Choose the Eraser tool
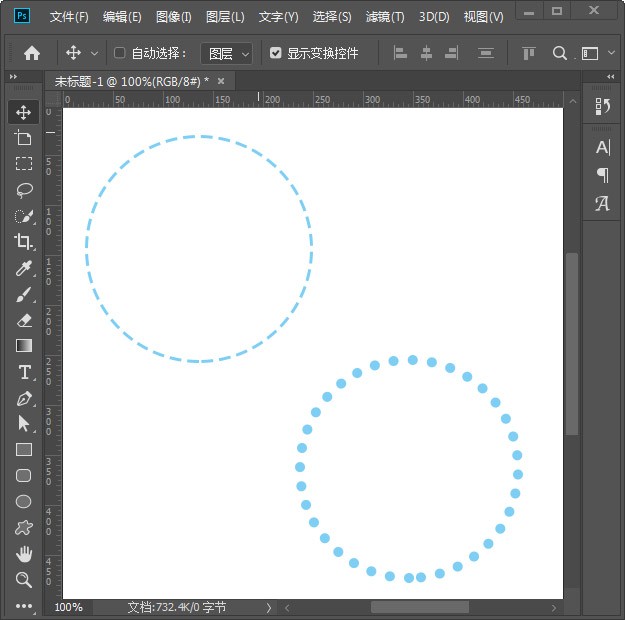Image resolution: width=625 pixels, height=620 pixels. coord(24,320)
